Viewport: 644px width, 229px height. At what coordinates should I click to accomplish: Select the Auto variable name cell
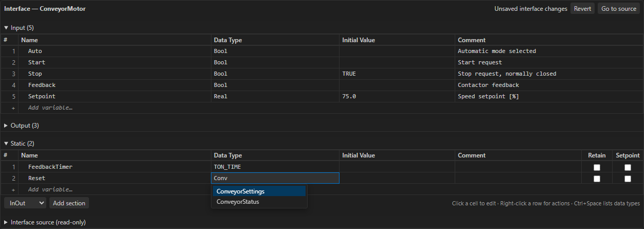[x=115, y=51]
